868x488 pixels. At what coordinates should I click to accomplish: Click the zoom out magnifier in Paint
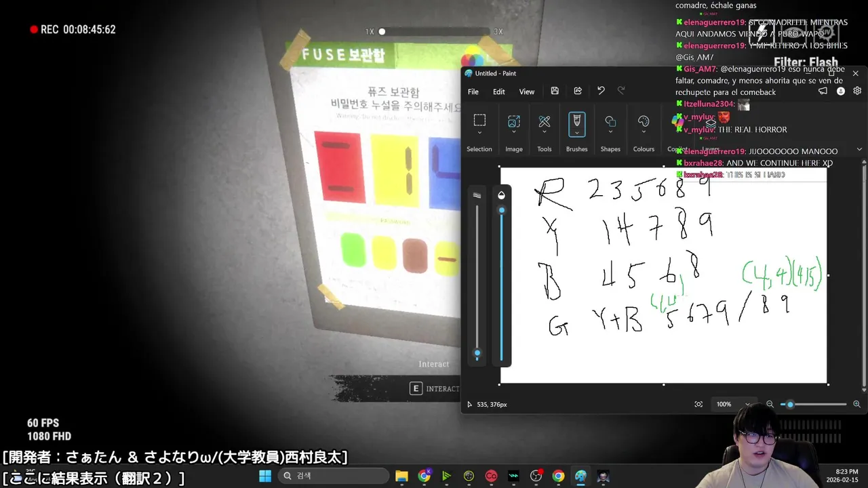(x=770, y=404)
